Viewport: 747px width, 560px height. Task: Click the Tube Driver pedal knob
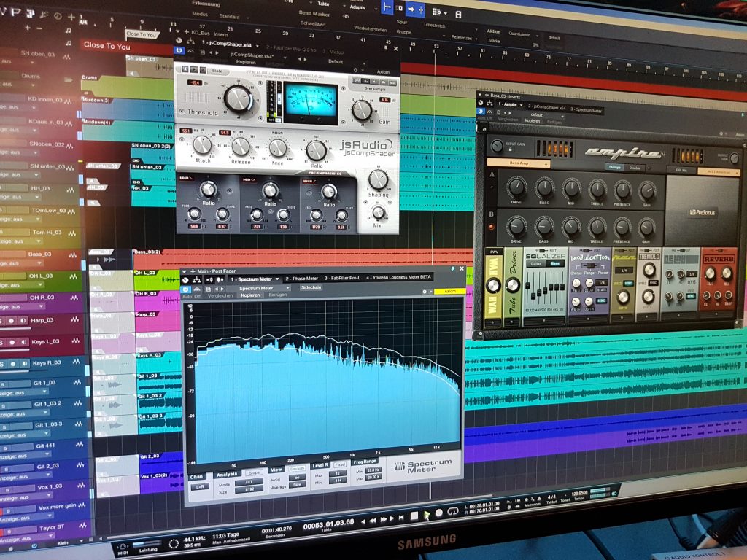[513, 285]
